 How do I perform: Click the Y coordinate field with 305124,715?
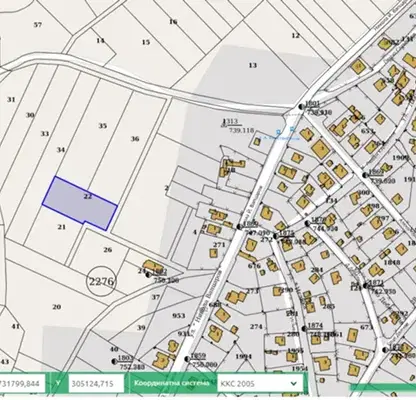pos(96,383)
